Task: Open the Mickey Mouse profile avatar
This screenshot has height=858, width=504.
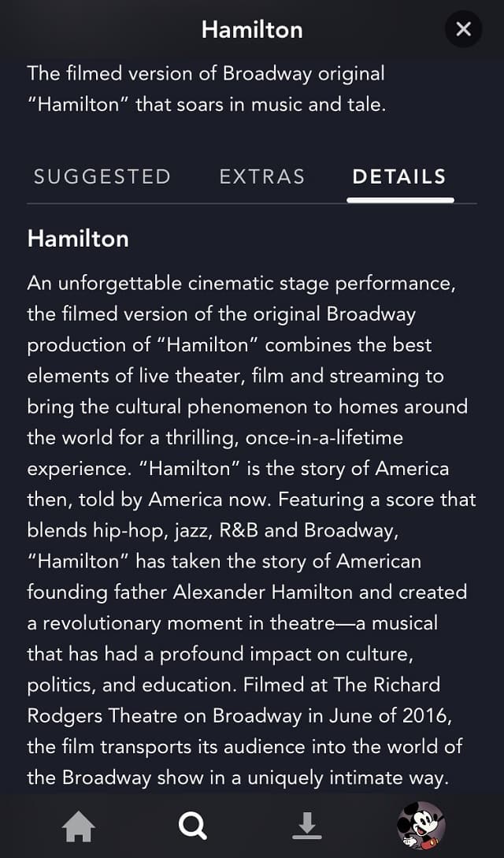Action: 421,826
